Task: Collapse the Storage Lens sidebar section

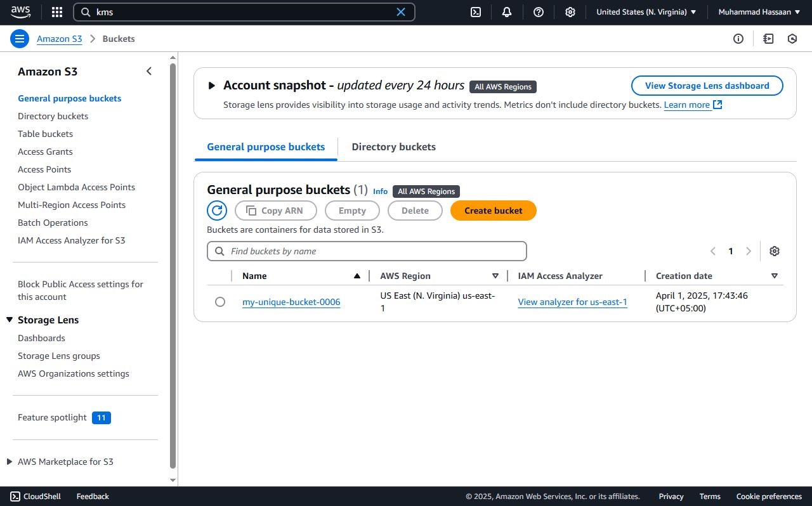Action: point(10,320)
